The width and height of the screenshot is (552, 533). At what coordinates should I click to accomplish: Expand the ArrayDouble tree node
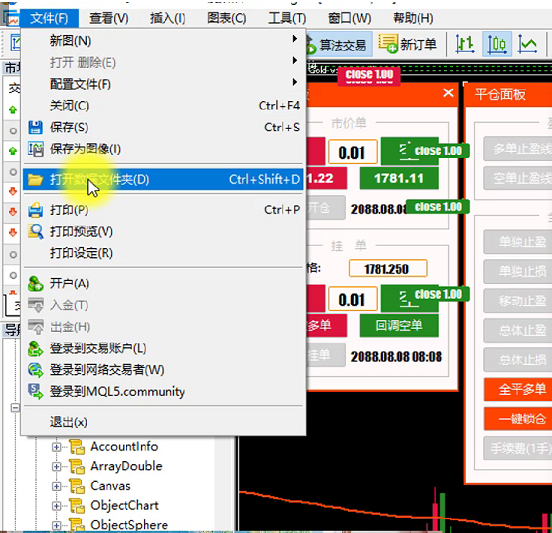56,467
